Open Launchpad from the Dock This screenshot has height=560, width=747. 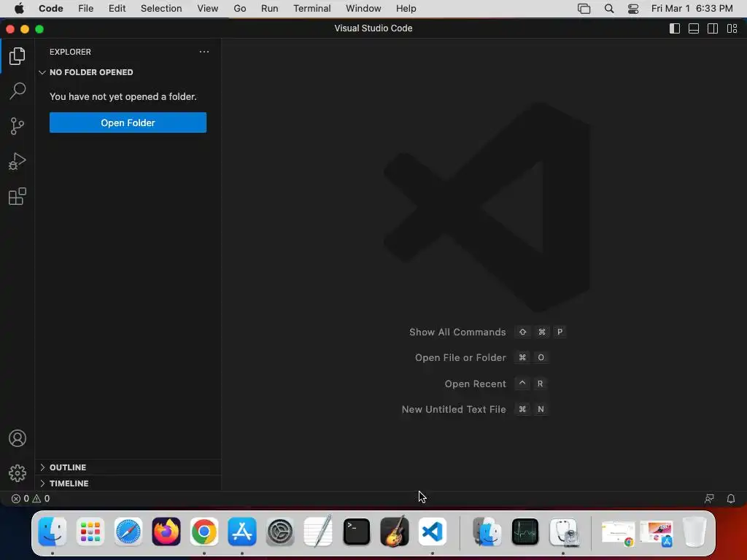[x=90, y=532]
